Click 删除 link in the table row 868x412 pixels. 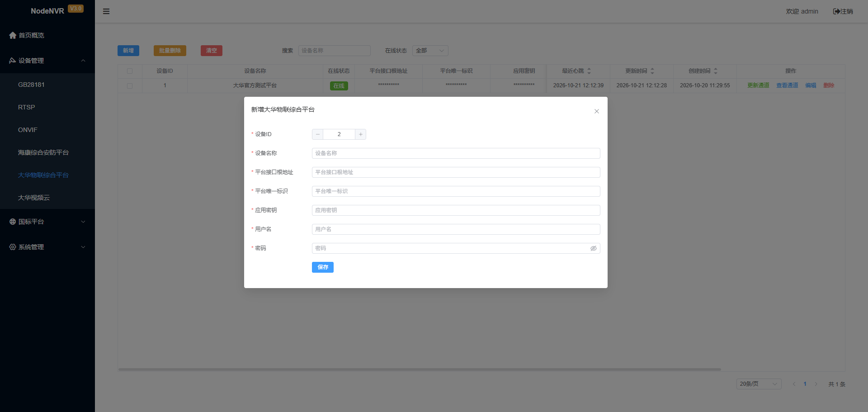829,85
